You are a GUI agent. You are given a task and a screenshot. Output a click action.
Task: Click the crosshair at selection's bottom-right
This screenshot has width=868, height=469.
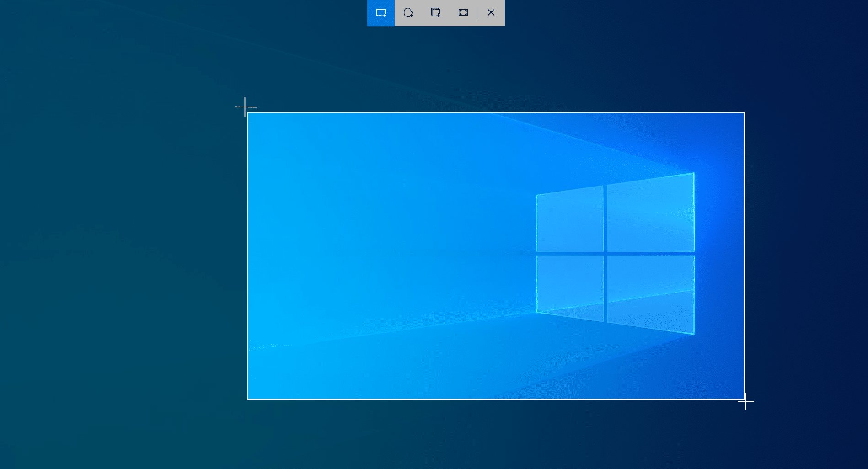click(x=745, y=402)
